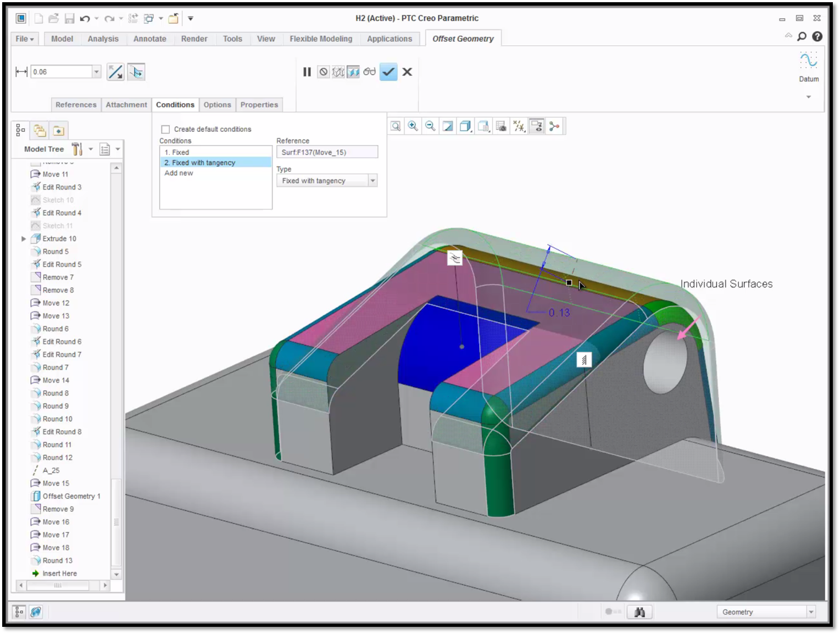Open the Options panel tab
The height and width of the screenshot is (634, 840).
pos(218,105)
